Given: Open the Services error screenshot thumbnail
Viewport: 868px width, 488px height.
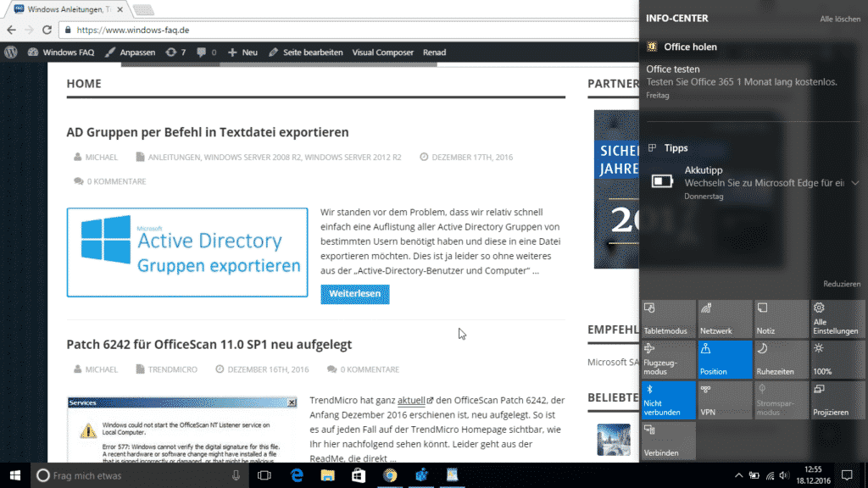Looking at the screenshot, I should pyautogui.click(x=182, y=430).
